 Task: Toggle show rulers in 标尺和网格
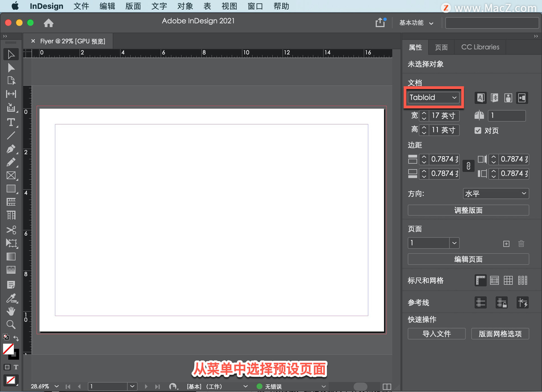[x=480, y=280]
